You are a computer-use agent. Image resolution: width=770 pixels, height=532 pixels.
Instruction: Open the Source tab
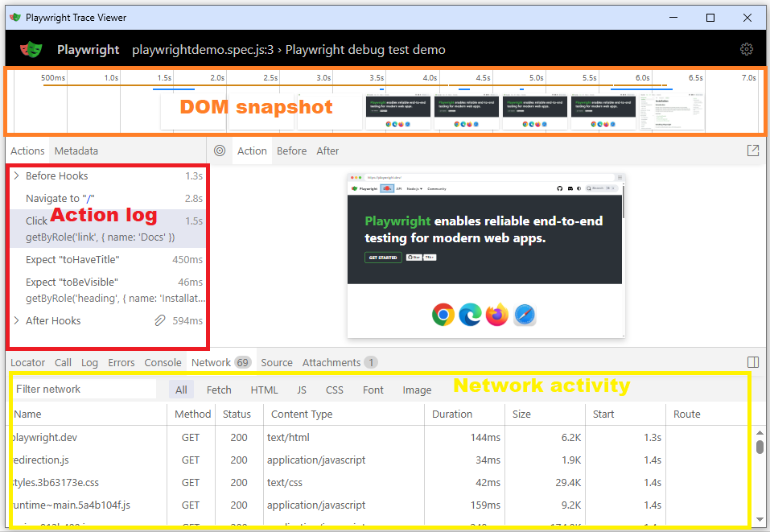pos(277,362)
